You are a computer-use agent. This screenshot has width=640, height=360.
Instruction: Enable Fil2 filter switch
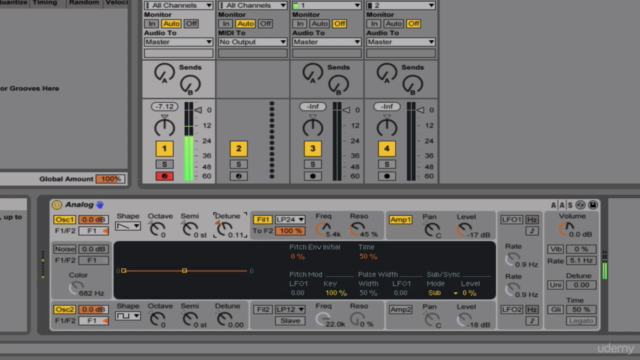(262, 309)
